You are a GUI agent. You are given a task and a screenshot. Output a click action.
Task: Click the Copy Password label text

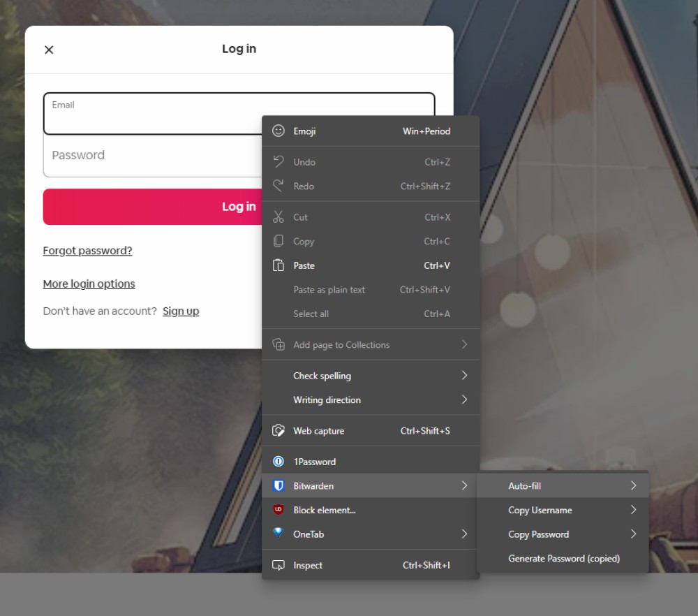(x=539, y=534)
